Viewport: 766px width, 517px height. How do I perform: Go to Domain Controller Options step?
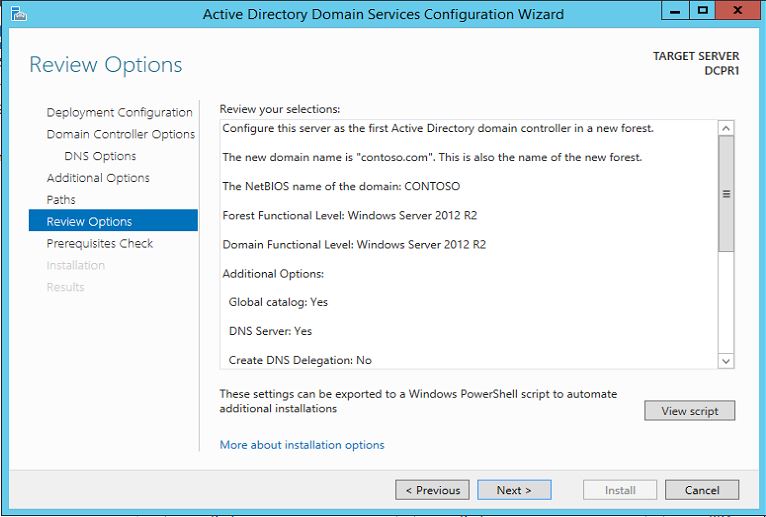tap(121, 134)
